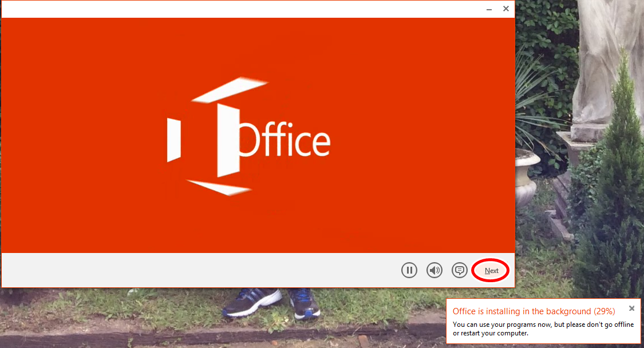
Task: Click the Office logo video area
Action: click(258, 135)
